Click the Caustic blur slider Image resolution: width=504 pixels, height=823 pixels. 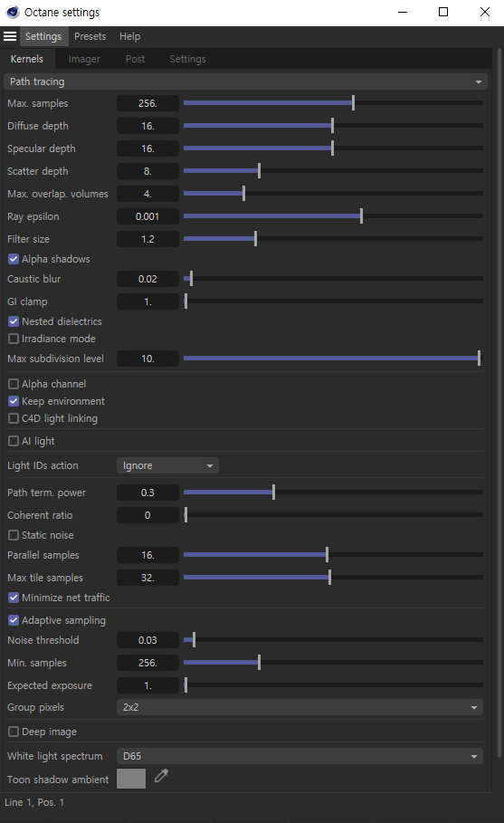point(333,278)
